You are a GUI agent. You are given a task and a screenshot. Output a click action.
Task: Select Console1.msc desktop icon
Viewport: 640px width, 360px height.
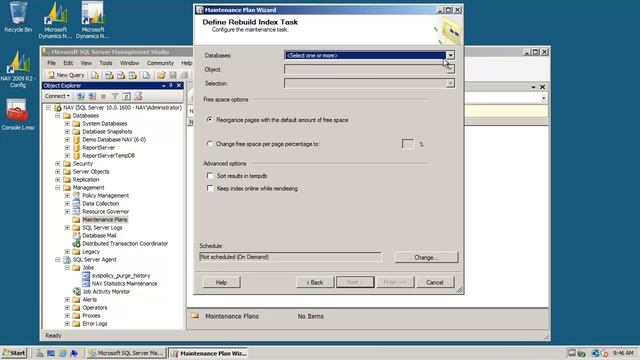tap(18, 115)
